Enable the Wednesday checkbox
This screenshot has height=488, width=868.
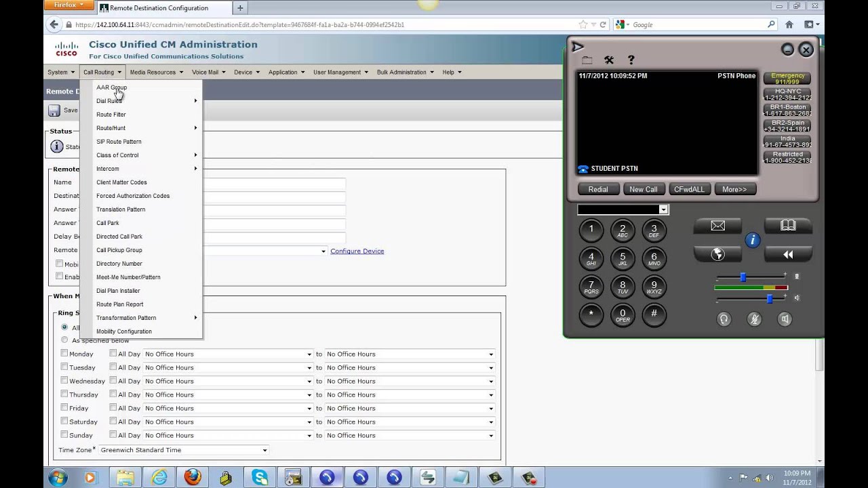pos(64,380)
